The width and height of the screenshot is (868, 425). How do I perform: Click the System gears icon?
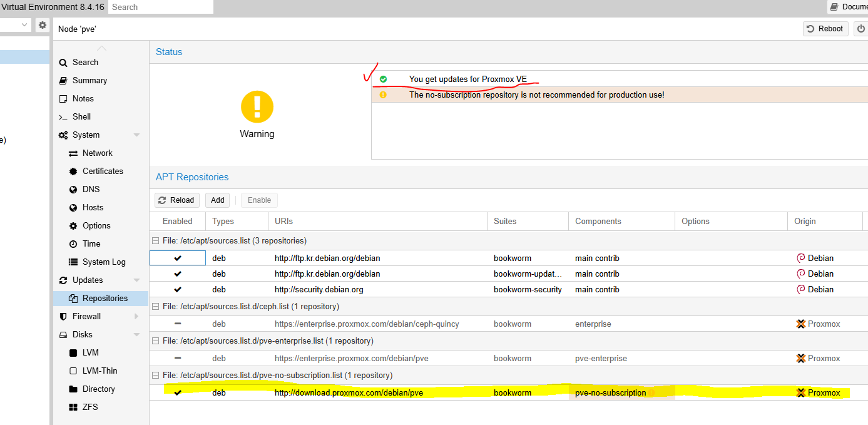63,135
